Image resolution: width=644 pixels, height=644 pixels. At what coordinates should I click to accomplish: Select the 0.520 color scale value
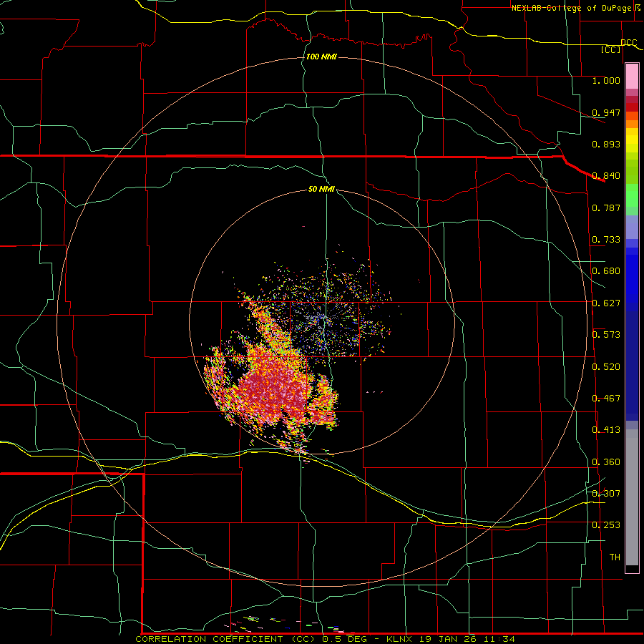tap(606, 367)
